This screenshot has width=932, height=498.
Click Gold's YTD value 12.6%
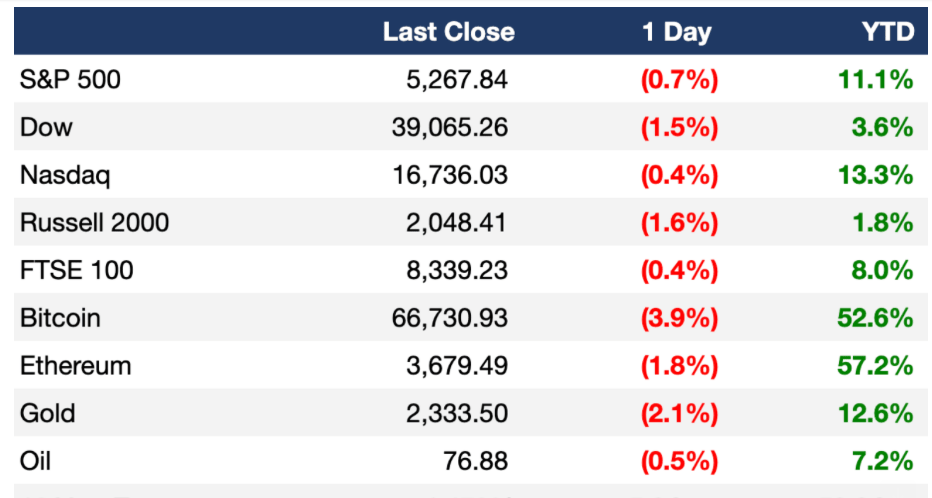click(876, 413)
